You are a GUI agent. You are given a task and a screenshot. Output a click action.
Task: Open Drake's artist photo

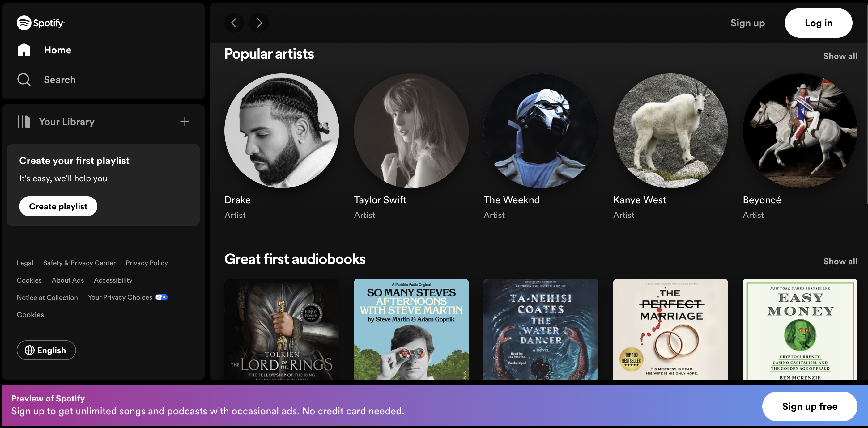coord(282,131)
